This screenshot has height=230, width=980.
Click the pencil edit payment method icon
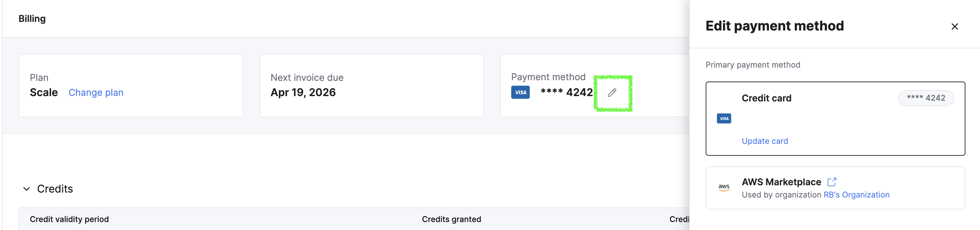(612, 92)
